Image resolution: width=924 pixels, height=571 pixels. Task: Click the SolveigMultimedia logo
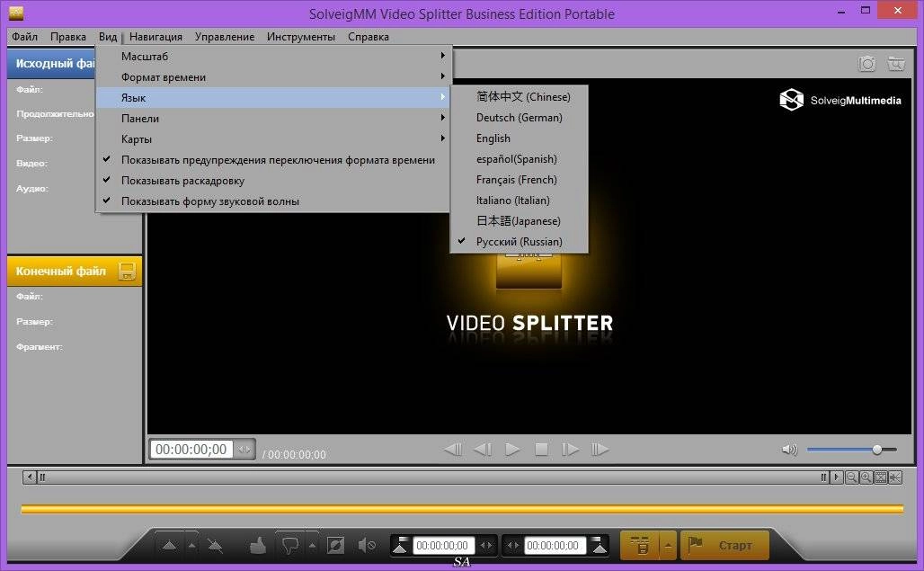click(840, 100)
